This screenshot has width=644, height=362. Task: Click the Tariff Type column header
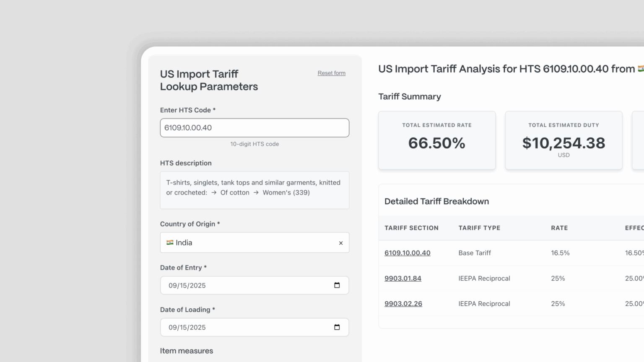click(479, 228)
